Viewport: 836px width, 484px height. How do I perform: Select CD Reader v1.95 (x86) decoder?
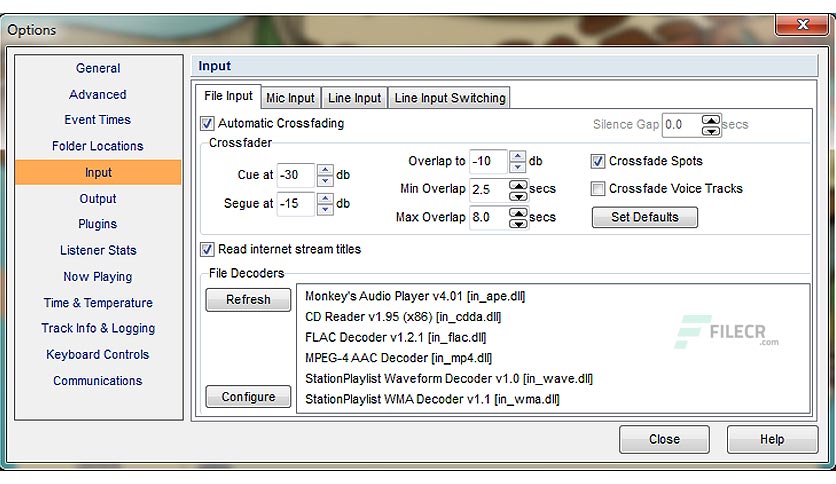(x=403, y=317)
